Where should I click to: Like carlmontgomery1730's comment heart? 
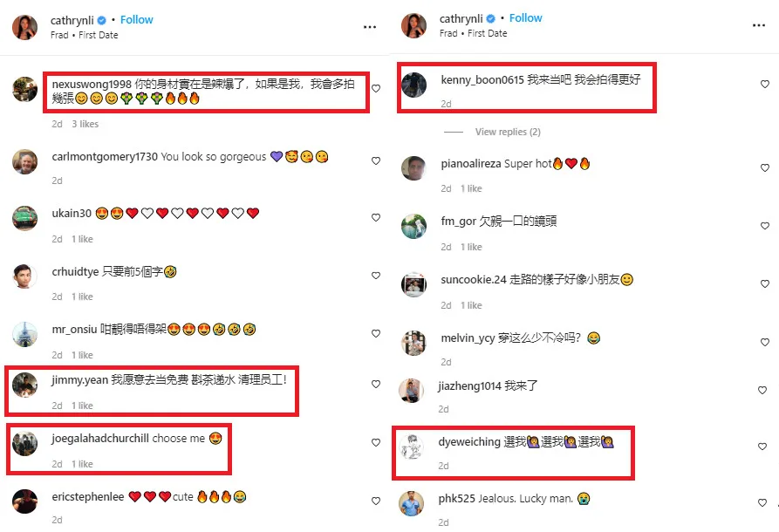(x=376, y=161)
